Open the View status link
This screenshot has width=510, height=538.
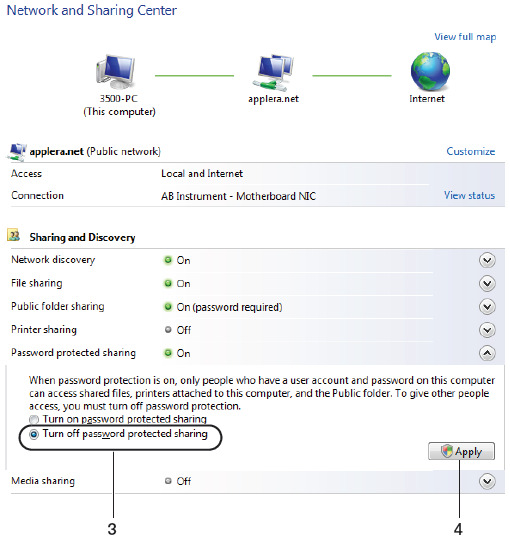tap(469, 195)
